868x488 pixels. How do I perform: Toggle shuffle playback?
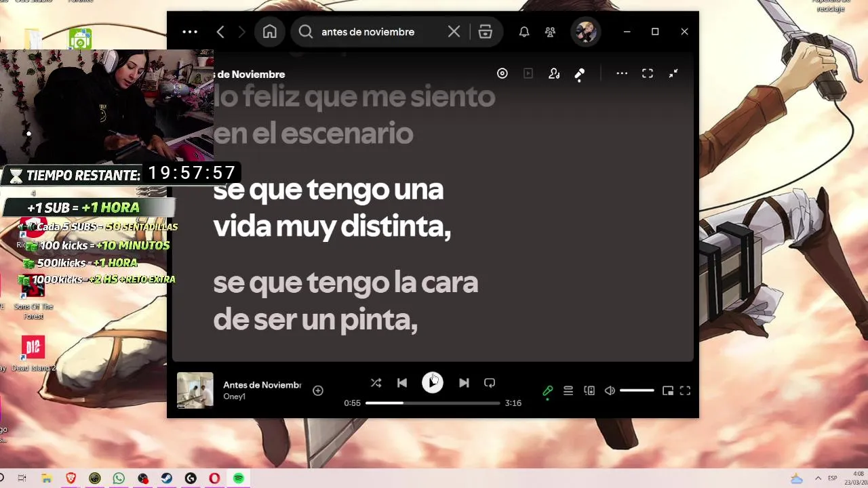tap(376, 383)
